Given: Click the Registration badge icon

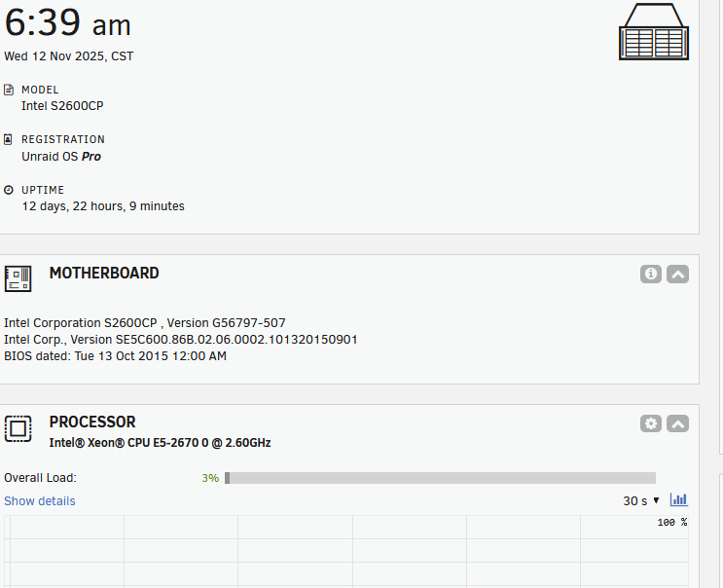Looking at the screenshot, I should click(9, 139).
